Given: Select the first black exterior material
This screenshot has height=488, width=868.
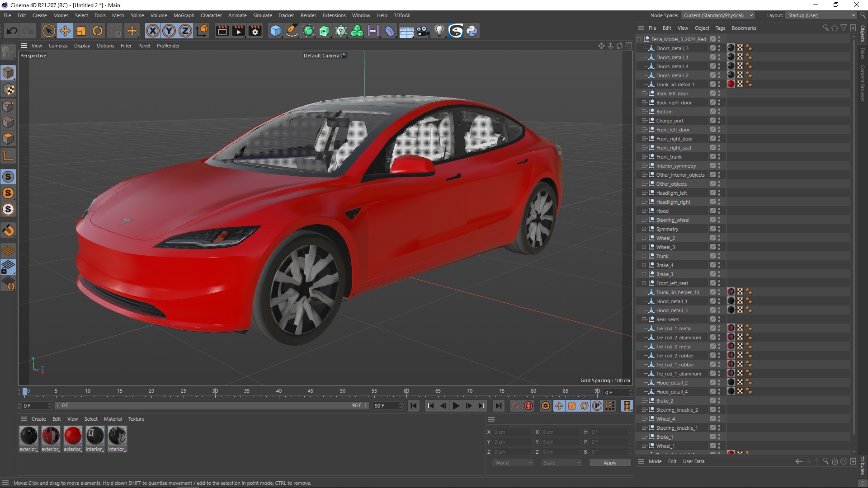Looking at the screenshot, I should tap(28, 436).
